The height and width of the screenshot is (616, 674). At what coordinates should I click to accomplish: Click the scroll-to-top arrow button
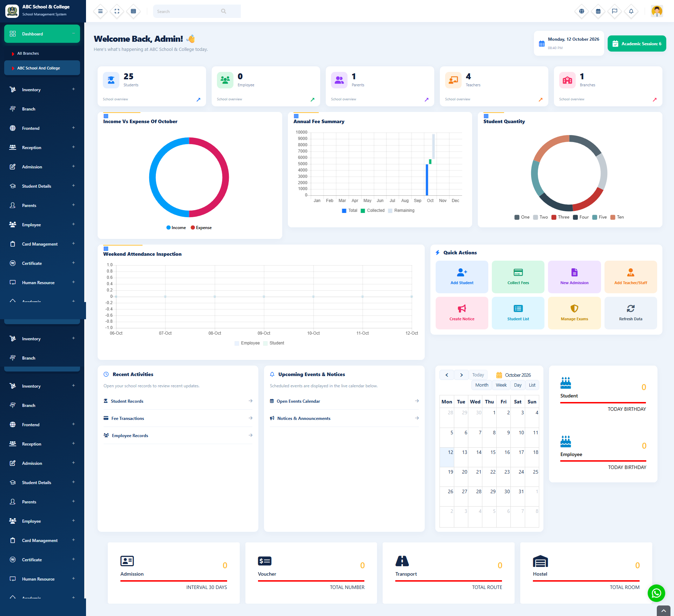(663, 611)
